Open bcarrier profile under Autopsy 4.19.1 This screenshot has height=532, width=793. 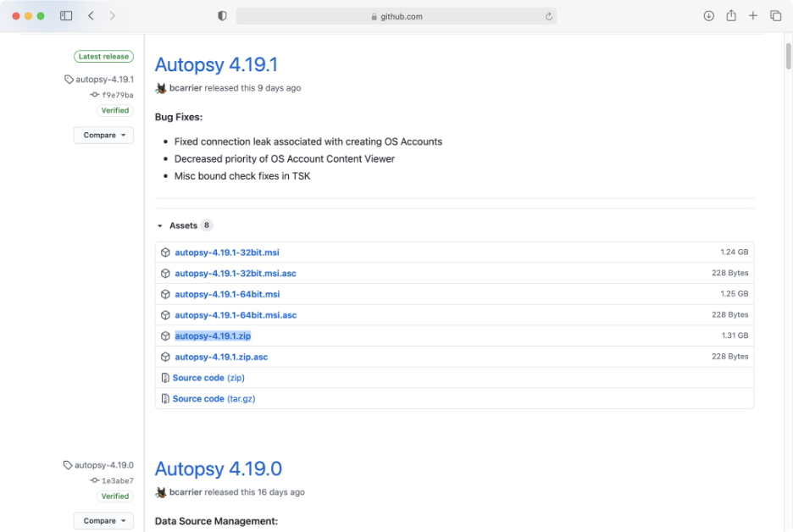point(186,88)
